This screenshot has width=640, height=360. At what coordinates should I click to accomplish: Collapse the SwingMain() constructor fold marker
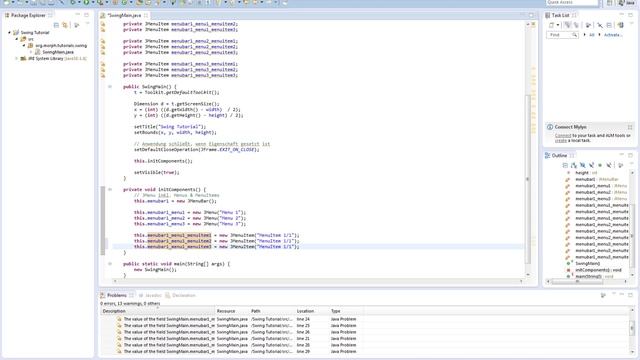pyautogui.click(x=110, y=87)
